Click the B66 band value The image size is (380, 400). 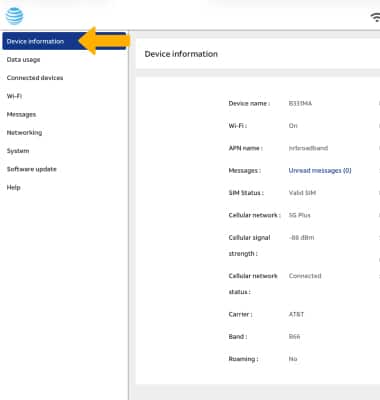coord(294,336)
